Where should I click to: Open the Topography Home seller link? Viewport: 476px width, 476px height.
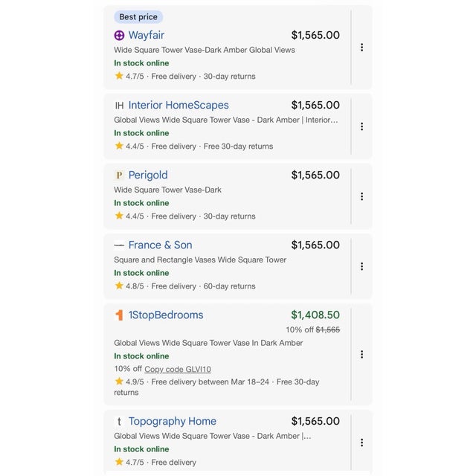pyautogui.click(x=172, y=421)
